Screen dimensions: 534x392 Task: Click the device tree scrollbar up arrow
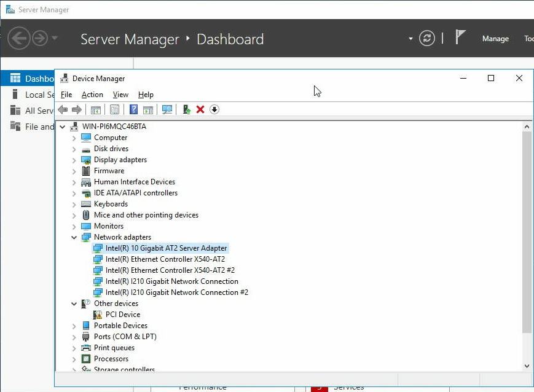click(527, 127)
